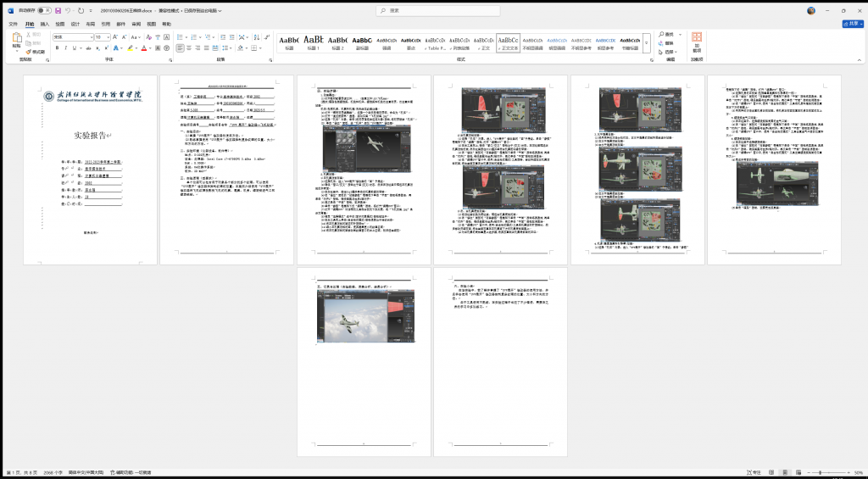The image size is (868, 479).
Task: Select the 标题 1 heading style
Action: pyautogui.click(x=314, y=42)
